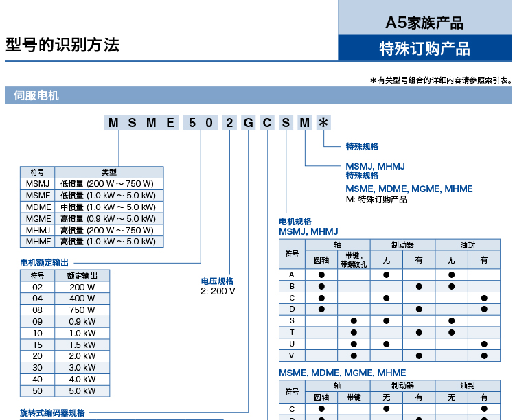Click the letter G box in the model code

[248, 123]
